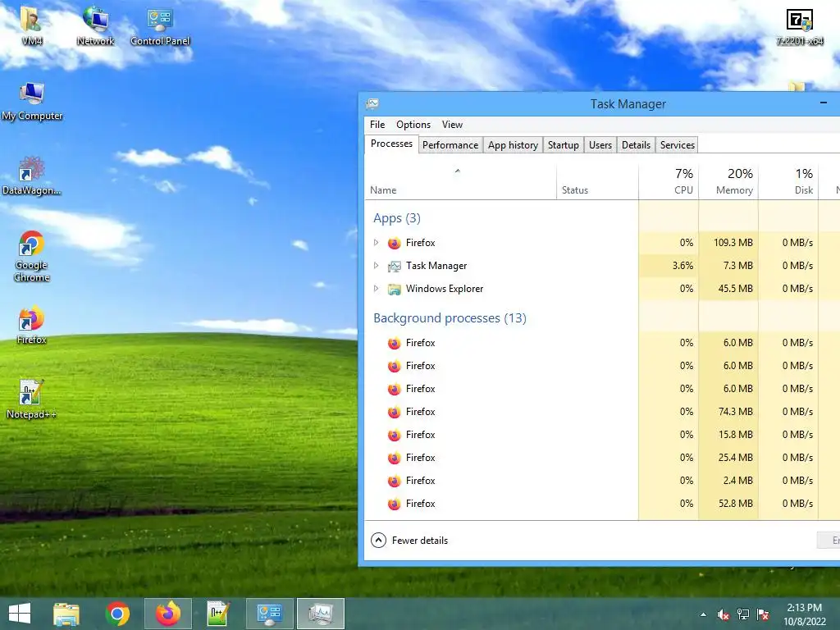Click the Fewer details label

click(x=419, y=541)
